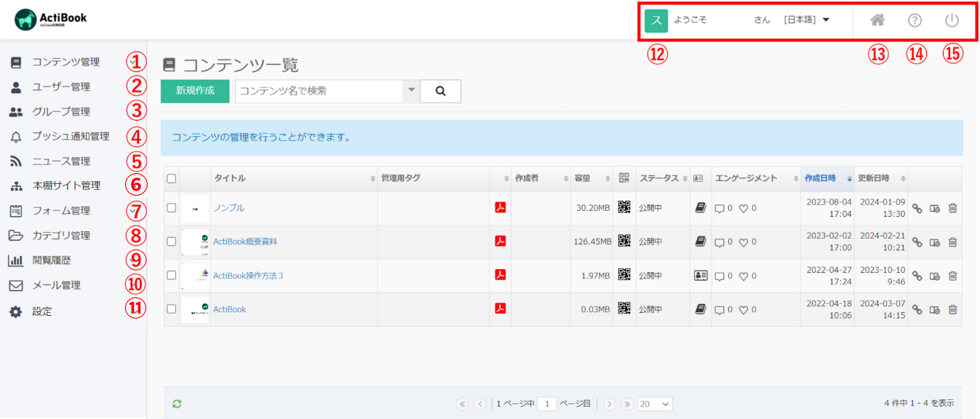Delete ActiBook操作方法3 with the trash icon
Image resolution: width=980 pixels, height=419 pixels.
[x=952, y=276]
